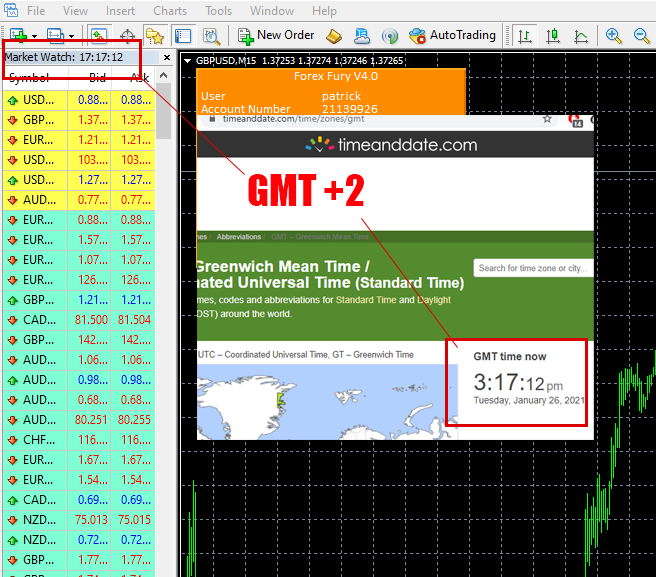Open the MetaEditor yellow book icon
The image size is (656, 577).
(x=334, y=36)
